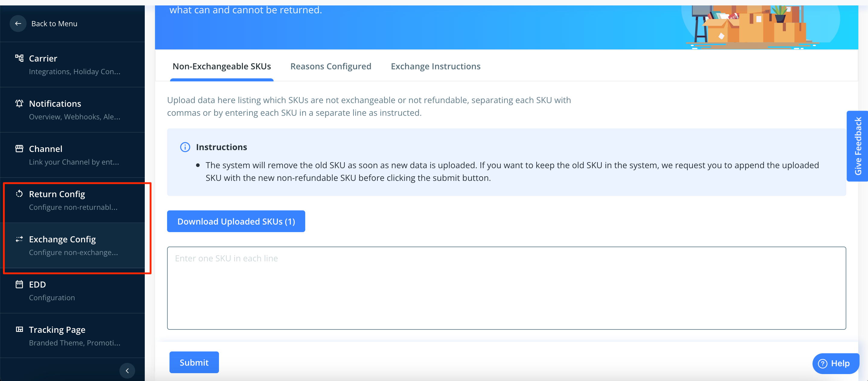Go to EDD Configuration menu entry

pyautogui.click(x=52, y=290)
